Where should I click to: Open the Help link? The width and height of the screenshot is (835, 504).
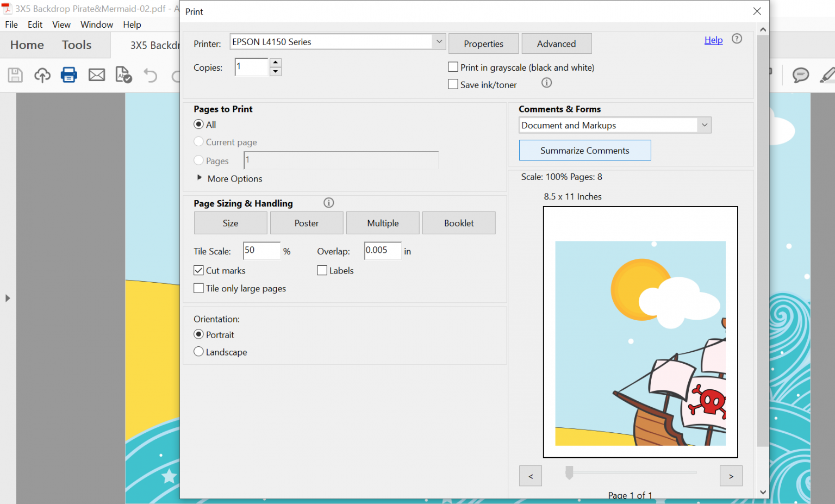713,39
